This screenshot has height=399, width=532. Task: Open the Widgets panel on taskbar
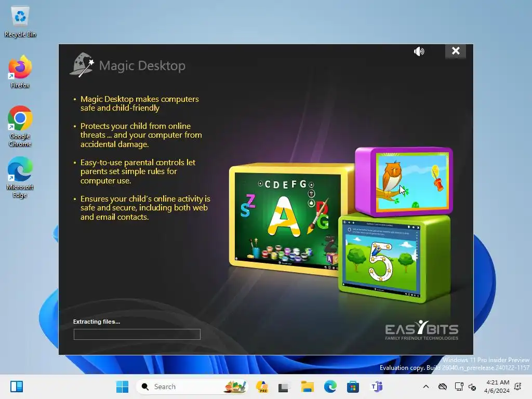17,387
